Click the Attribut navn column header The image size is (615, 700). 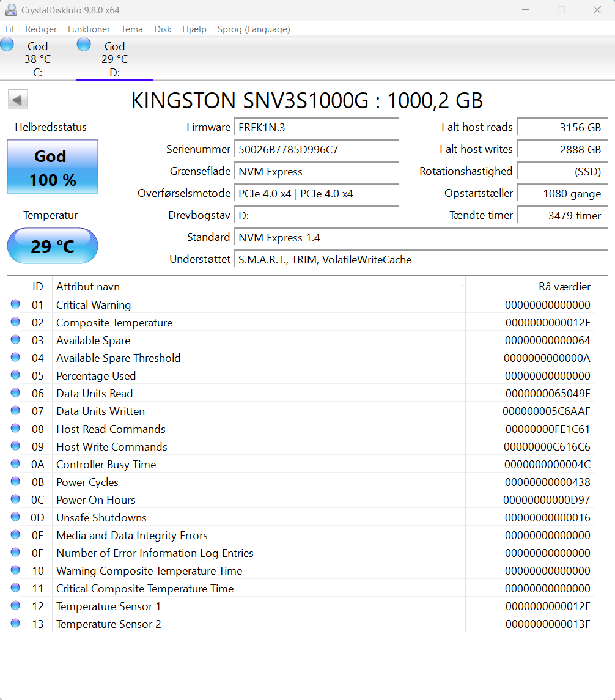pos(259,287)
